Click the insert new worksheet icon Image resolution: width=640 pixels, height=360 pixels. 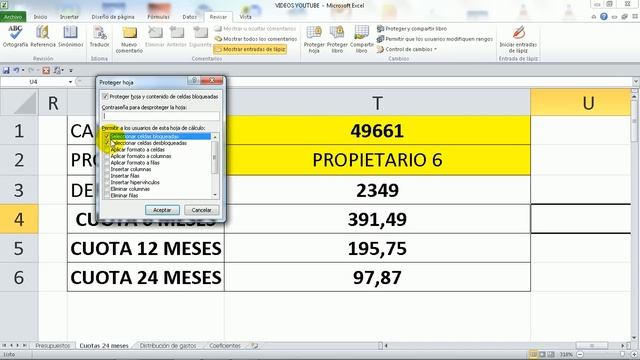click(255, 346)
